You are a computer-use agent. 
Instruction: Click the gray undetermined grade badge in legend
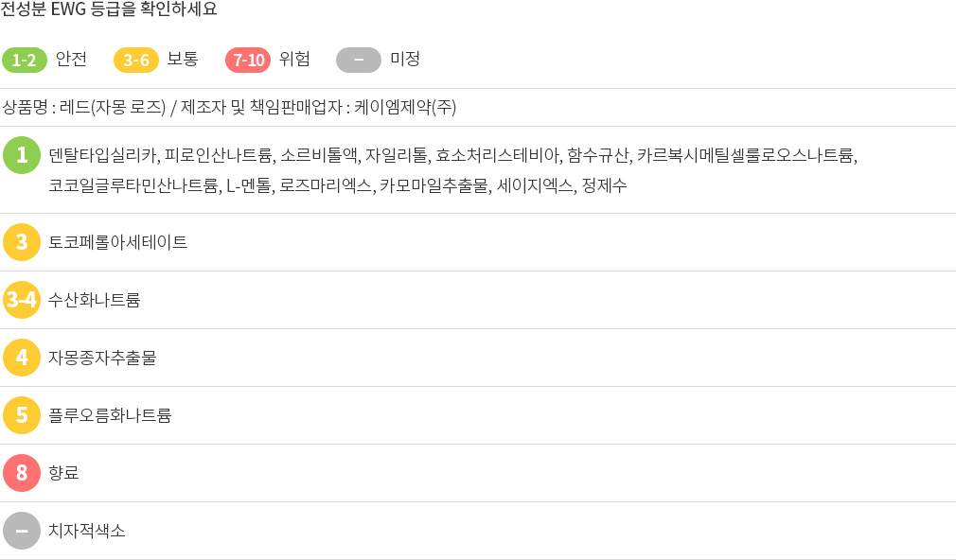359,60
